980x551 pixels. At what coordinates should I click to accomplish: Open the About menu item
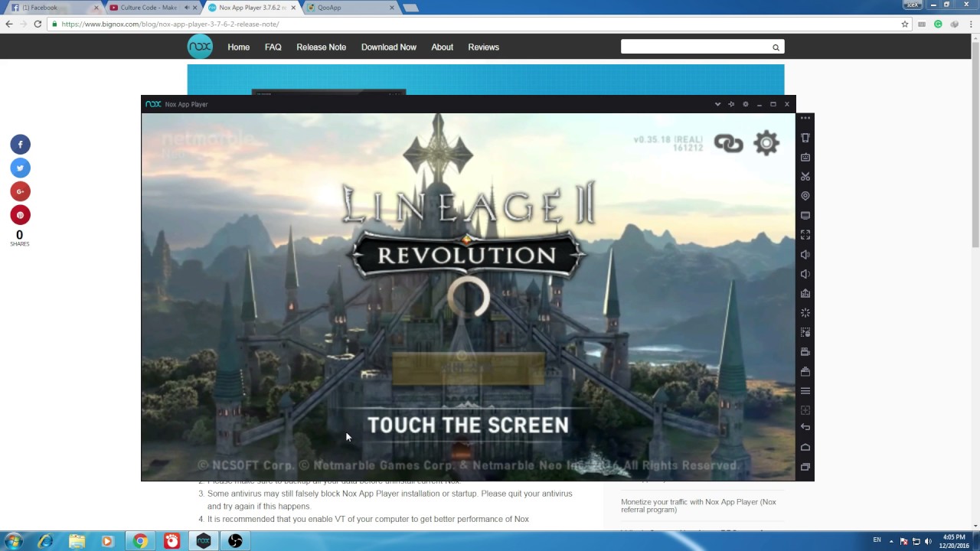(442, 47)
